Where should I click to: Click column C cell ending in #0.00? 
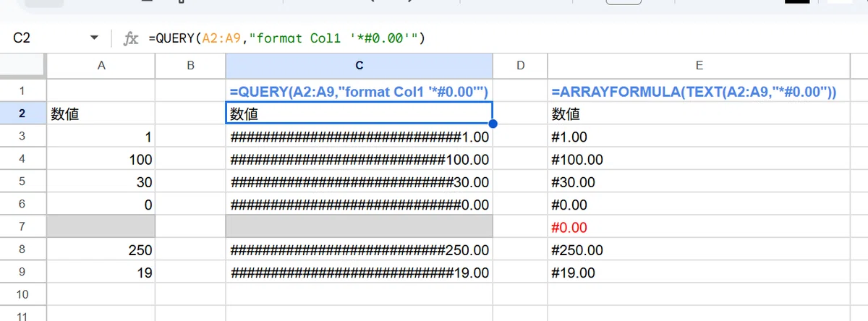coord(359,205)
